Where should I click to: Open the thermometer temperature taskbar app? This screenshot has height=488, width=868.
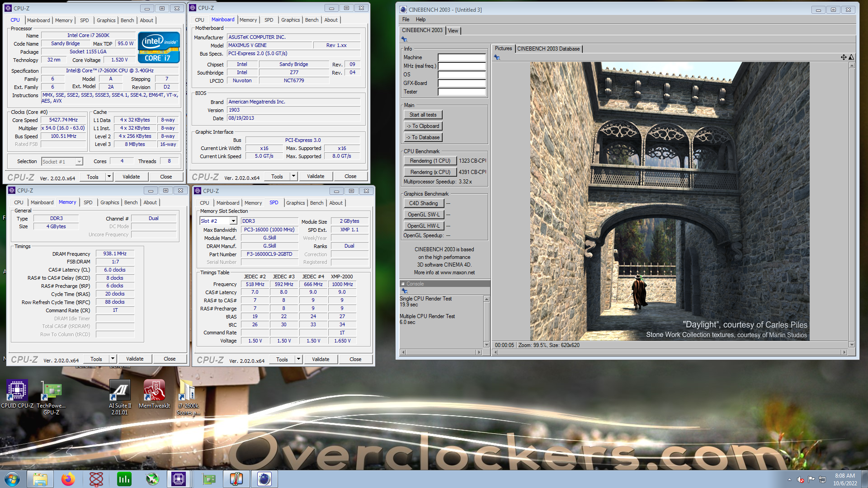point(236,479)
